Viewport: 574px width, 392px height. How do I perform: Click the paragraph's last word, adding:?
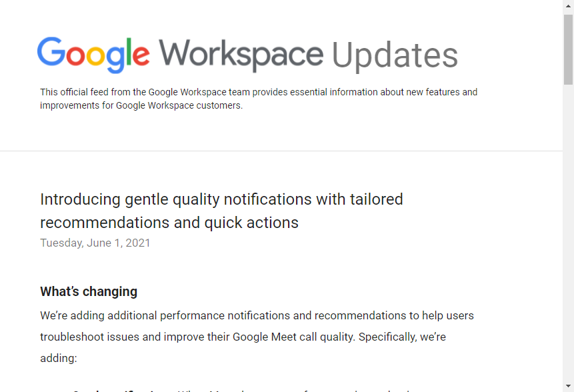(x=59, y=359)
